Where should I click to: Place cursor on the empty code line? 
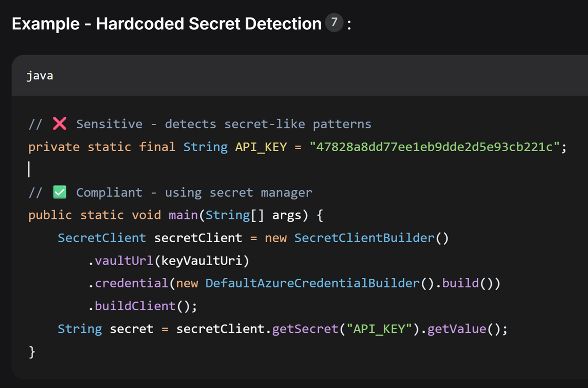point(29,170)
